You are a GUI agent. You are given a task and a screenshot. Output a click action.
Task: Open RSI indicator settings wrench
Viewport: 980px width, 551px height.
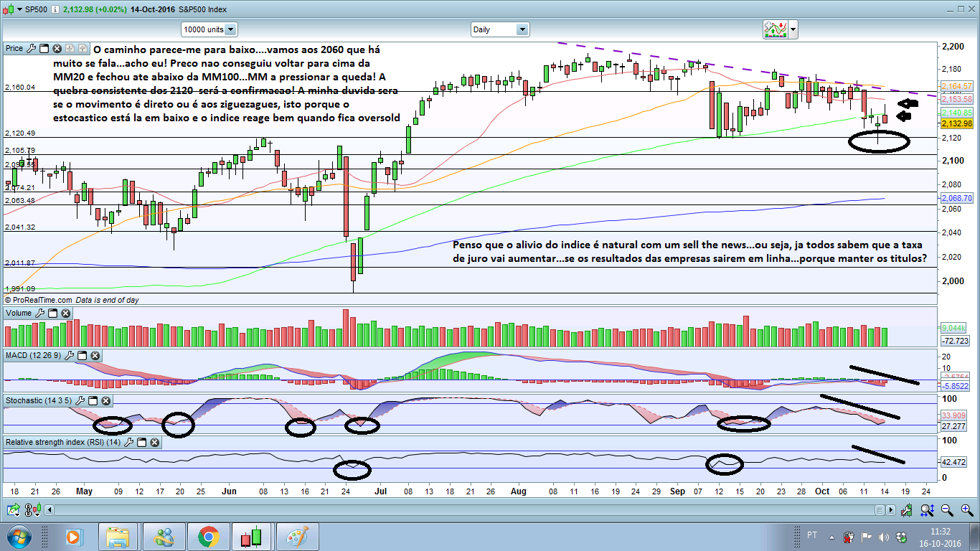[x=129, y=443]
